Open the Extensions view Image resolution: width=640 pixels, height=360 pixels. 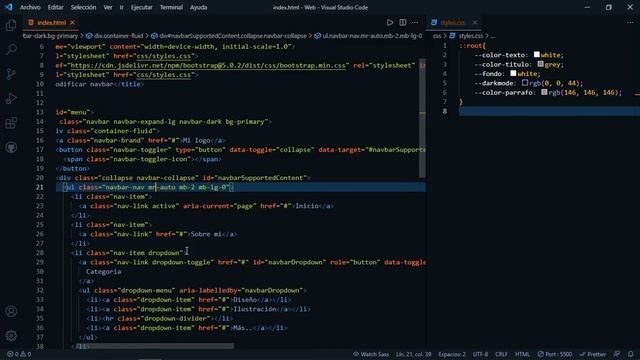tap(11, 123)
